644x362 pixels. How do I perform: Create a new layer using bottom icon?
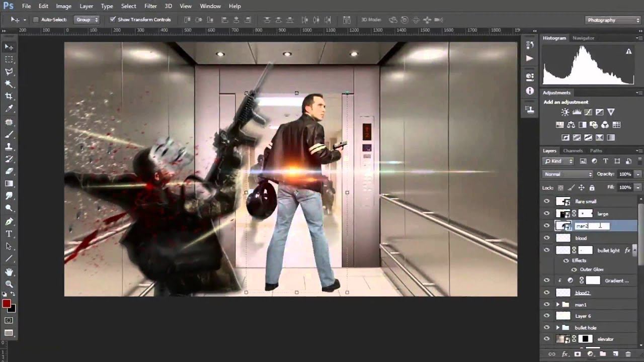coord(615,354)
